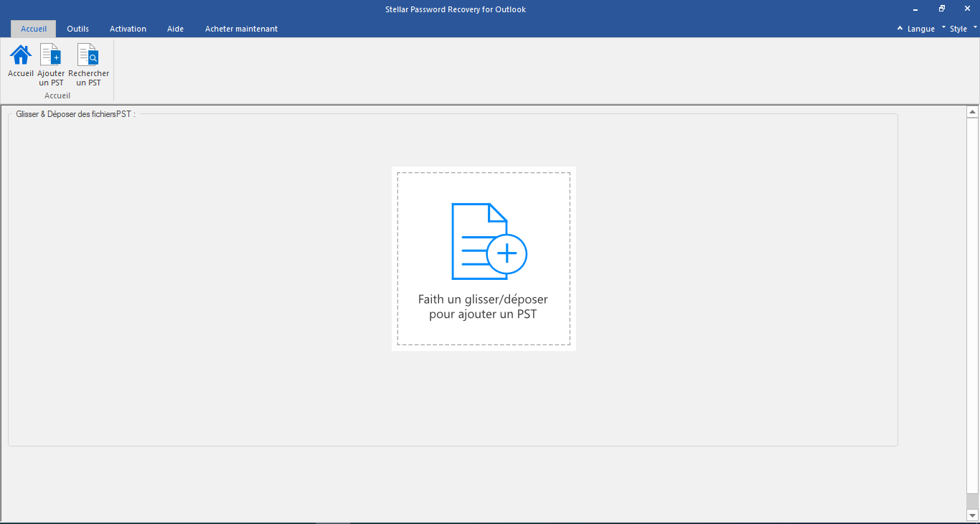Click the vertical scrollbar down arrow
Screen dimensions: 980x524
click(973, 515)
